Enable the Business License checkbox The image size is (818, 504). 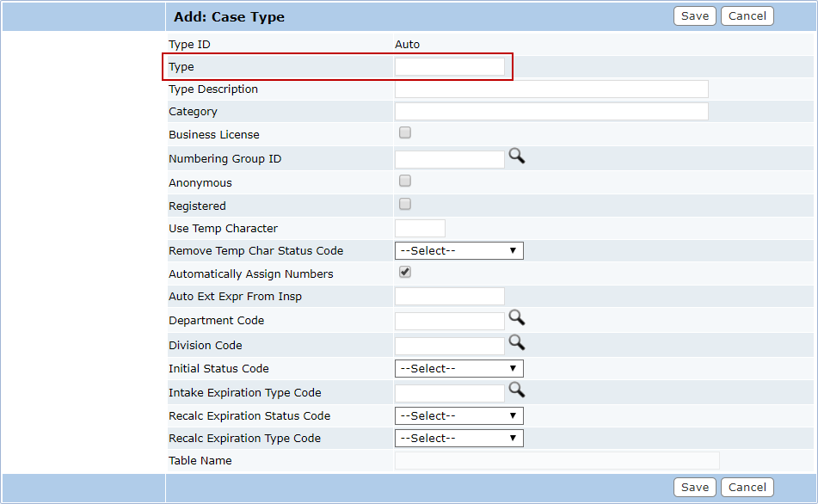coord(405,133)
